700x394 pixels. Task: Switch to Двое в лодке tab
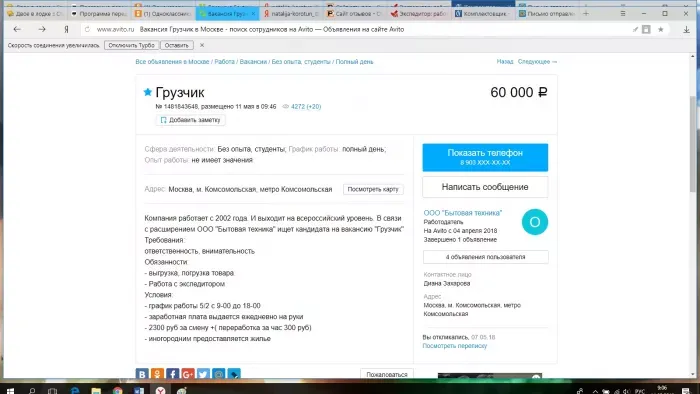[35, 14]
